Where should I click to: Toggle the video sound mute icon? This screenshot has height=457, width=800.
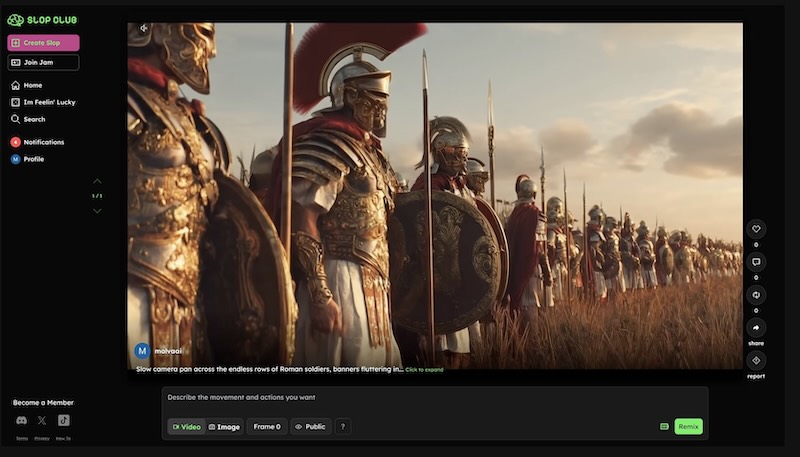[144, 29]
